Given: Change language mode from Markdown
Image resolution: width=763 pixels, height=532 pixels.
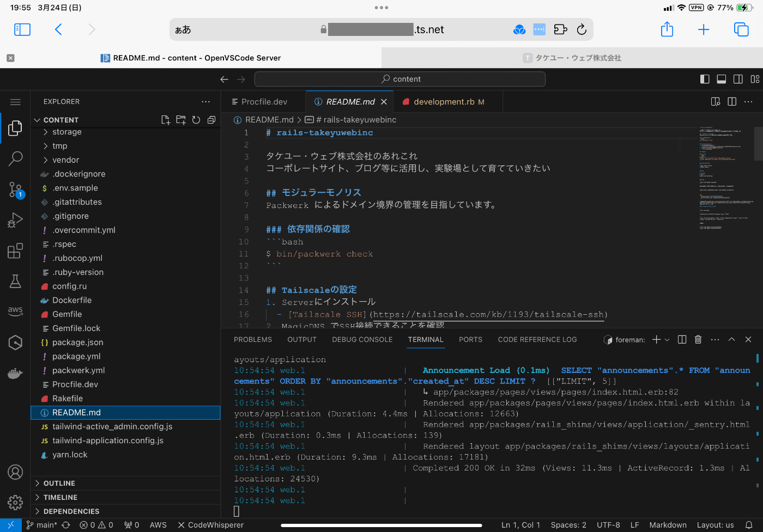Looking at the screenshot, I should (x=668, y=525).
